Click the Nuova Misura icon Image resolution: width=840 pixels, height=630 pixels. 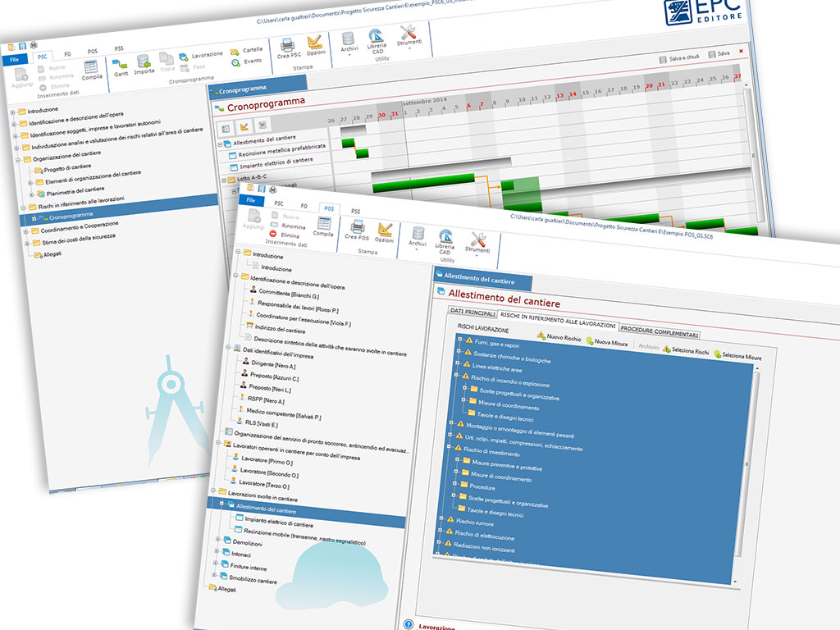coord(590,340)
